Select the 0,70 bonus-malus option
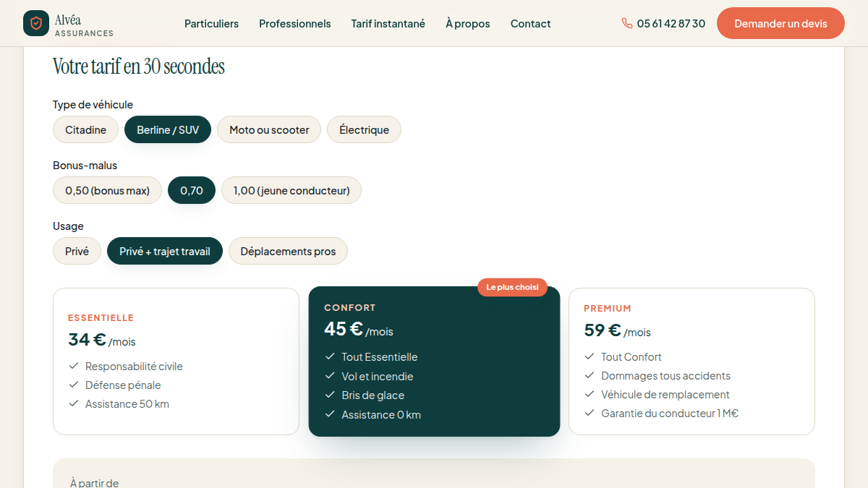 [192, 190]
